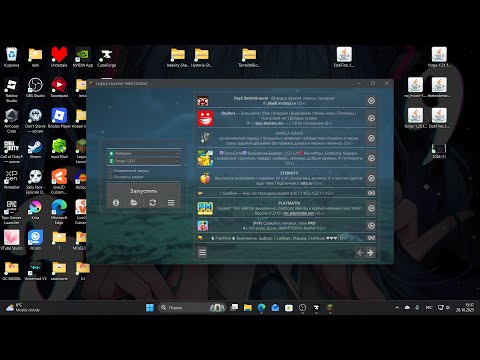
Task: Join the DayZ BattleGround server via its arrow
Action: tap(371, 101)
